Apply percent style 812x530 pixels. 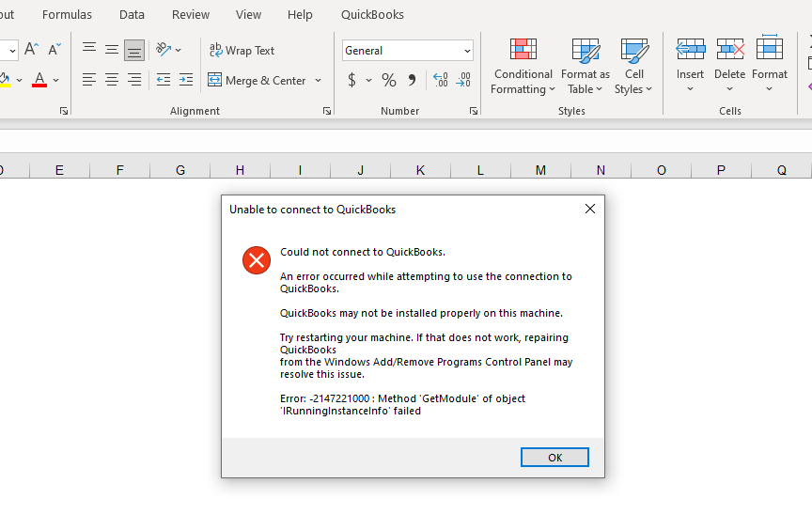pos(388,80)
